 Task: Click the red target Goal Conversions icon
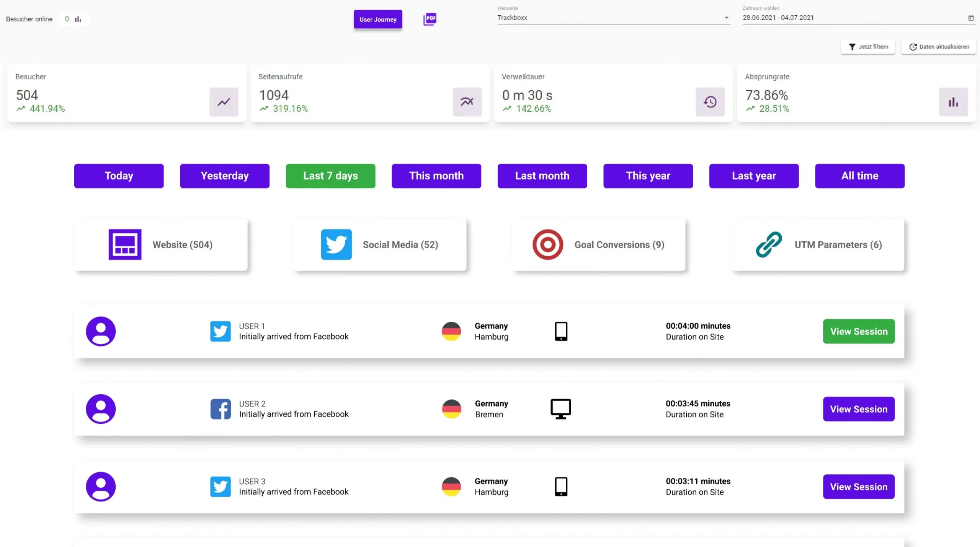click(x=547, y=244)
